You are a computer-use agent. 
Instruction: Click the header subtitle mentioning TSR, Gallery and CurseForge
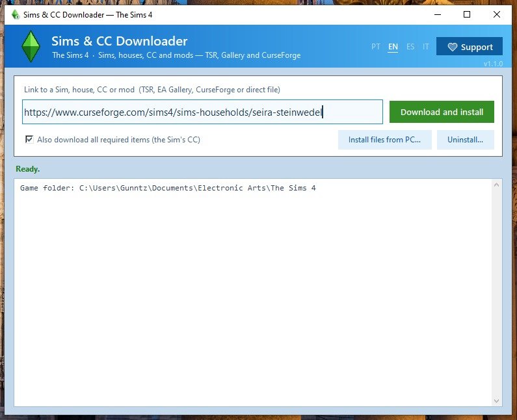coord(176,55)
